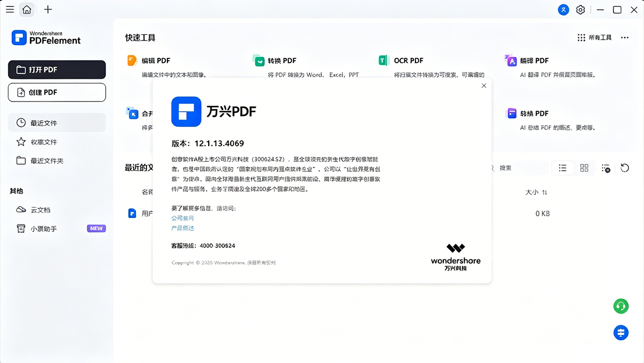Click the NEW badge beside 小票助手

(96, 228)
